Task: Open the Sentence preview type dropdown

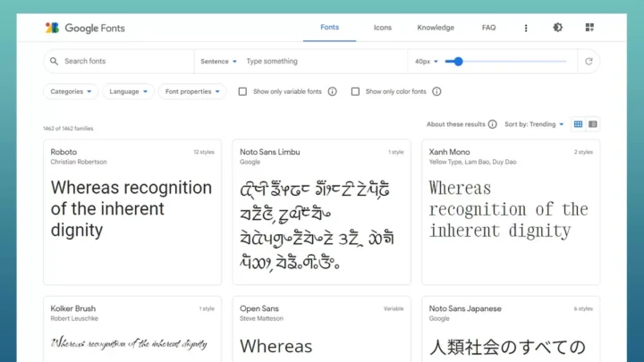Action: click(x=218, y=61)
